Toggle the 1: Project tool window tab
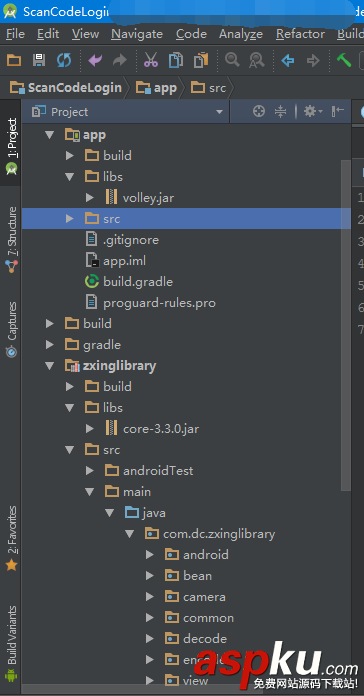Image resolution: width=364 pixels, height=696 pixels. (x=11, y=145)
